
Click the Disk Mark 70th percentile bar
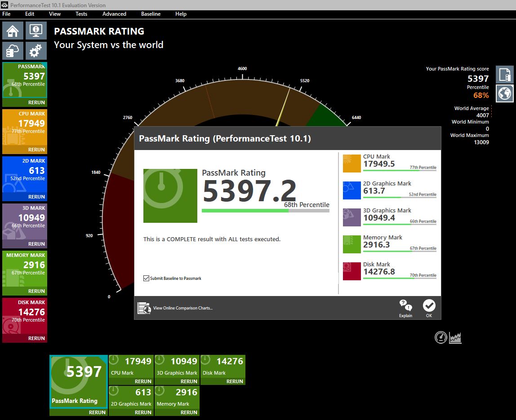pos(400,278)
